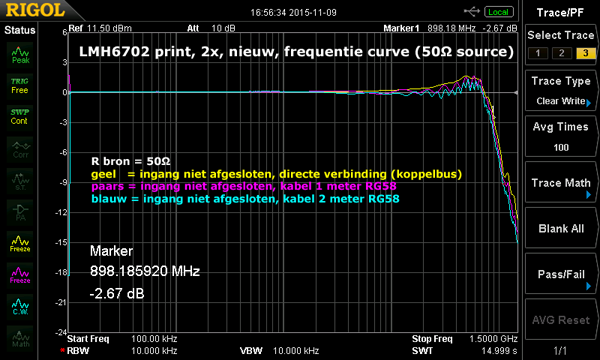Click the white 'Marker' label on graph
Image resolution: width=600 pixels, height=360 pixels.
point(111,251)
